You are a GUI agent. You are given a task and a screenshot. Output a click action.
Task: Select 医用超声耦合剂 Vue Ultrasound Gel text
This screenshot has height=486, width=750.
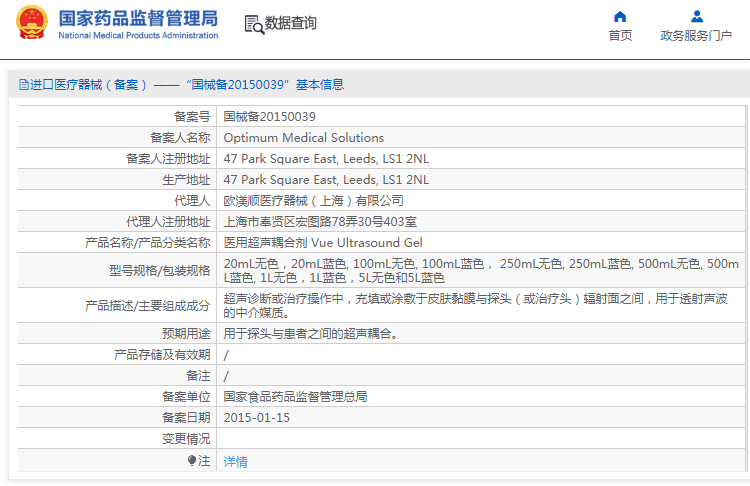323,243
